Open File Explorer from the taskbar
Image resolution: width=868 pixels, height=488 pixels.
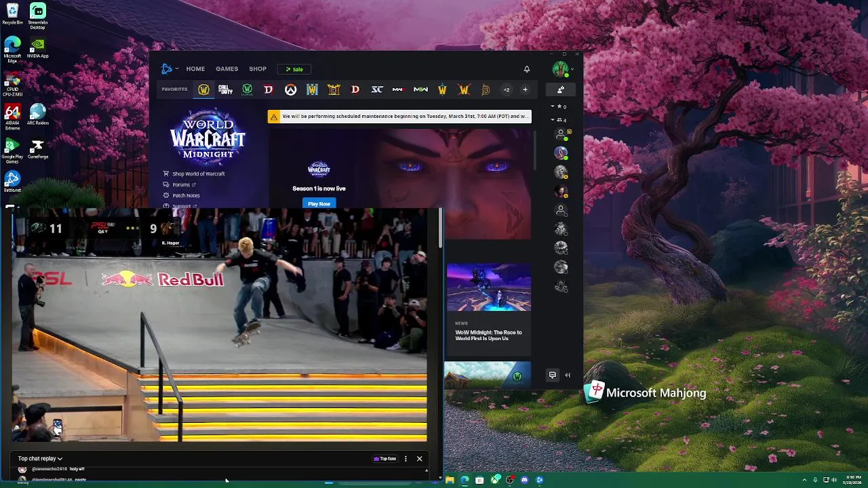pyautogui.click(x=450, y=480)
